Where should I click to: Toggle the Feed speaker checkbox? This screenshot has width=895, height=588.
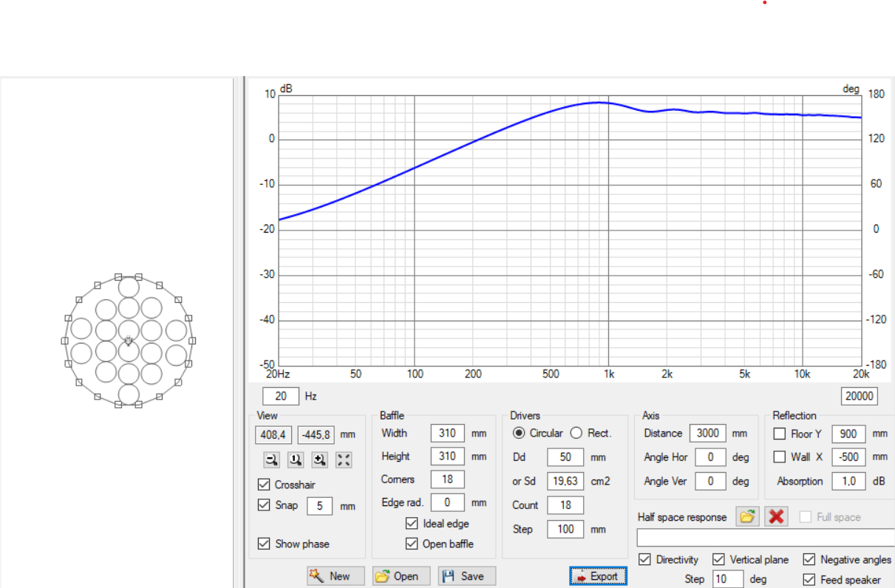pyautogui.click(x=809, y=580)
